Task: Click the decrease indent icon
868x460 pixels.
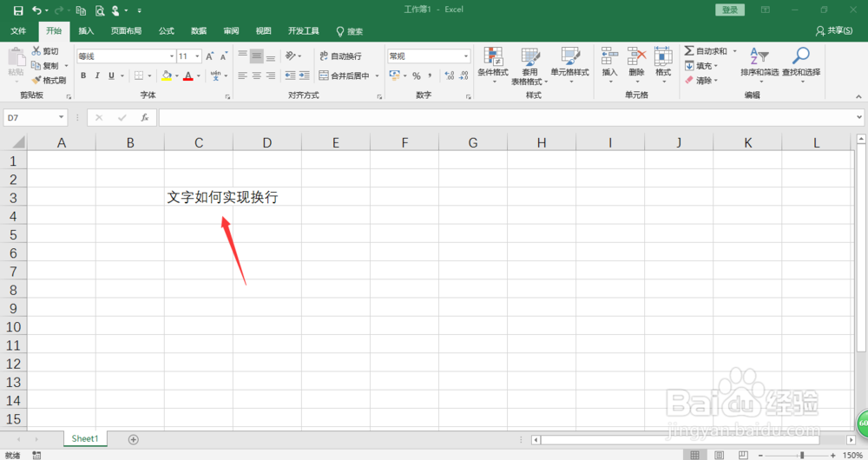Action: [x=290, y=76]
